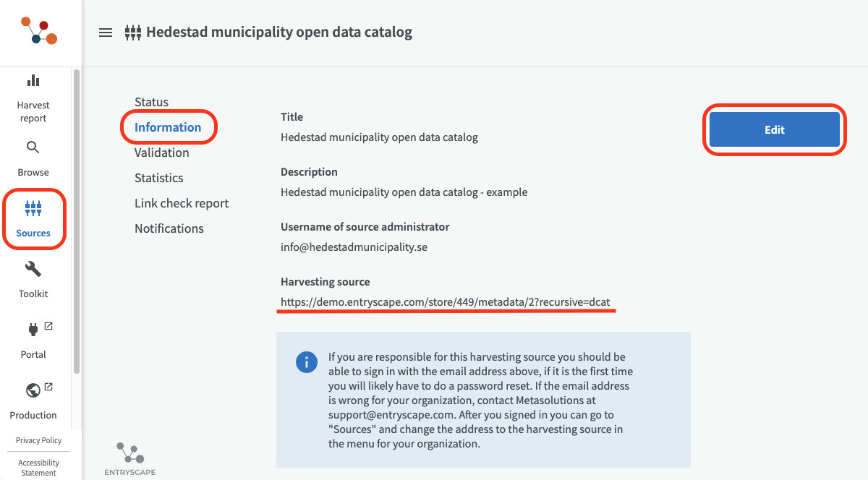Open the Harvest report bar chart icon
The width and height of the screenshot is (868, 480).
click(x=33, y=81)
